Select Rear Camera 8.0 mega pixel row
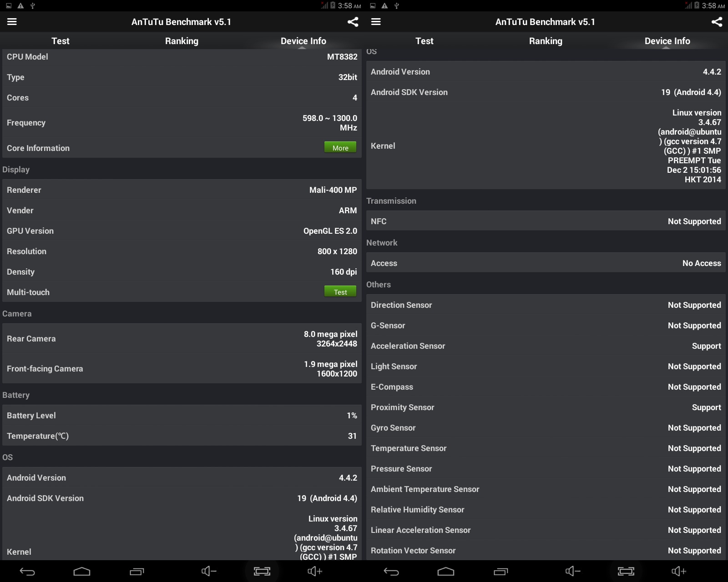Screen dimensions: 728x582 pyautogui.click(x=182, y=339)
